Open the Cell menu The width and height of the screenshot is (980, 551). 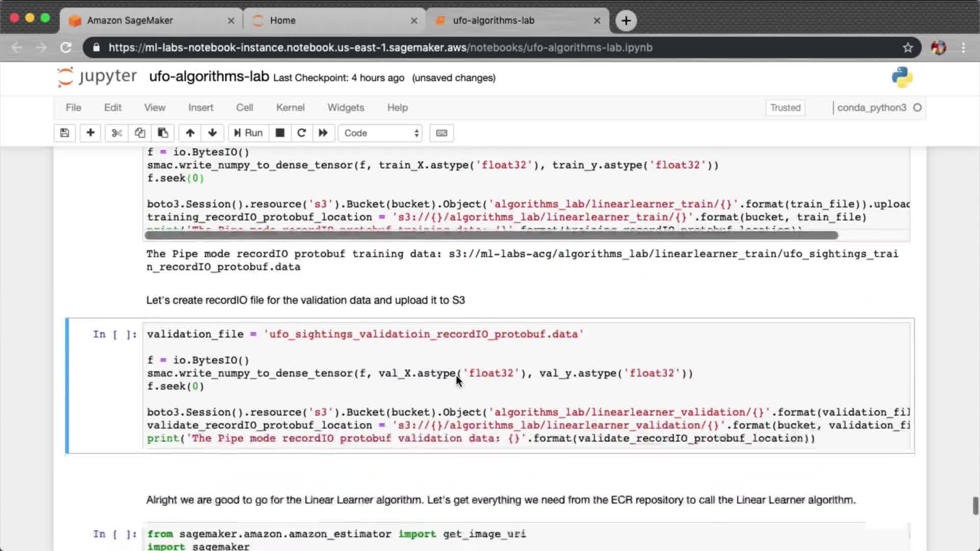click(244, 108)
